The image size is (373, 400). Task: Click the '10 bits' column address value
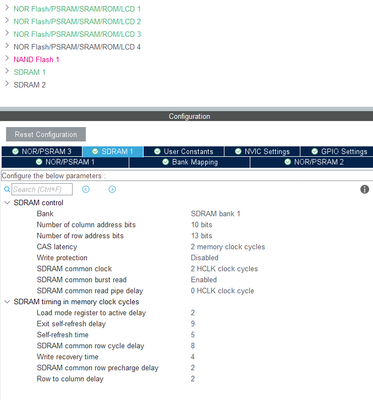tap(201, 225)
